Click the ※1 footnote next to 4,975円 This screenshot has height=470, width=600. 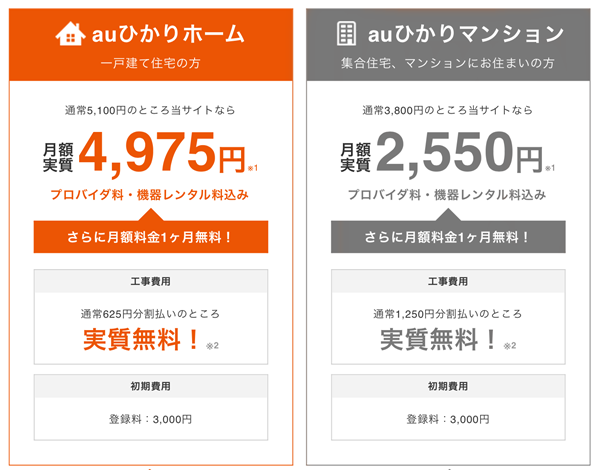click(253, 168)
